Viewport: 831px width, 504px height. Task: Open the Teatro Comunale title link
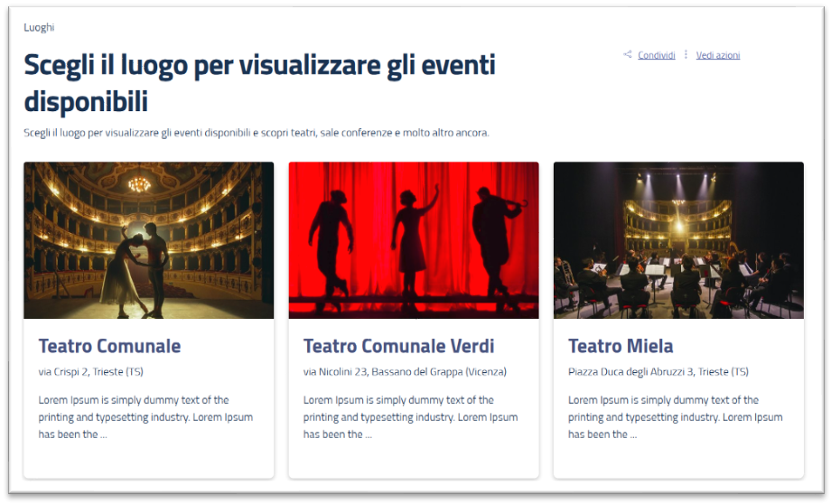[109, 346]
